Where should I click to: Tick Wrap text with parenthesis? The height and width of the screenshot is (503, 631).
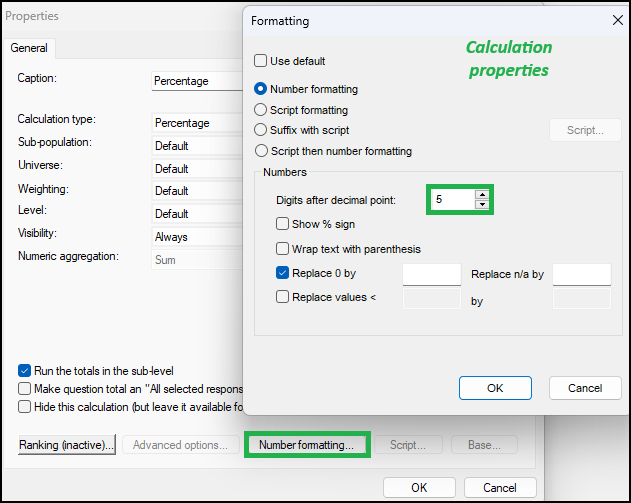[x=282, y=249]
